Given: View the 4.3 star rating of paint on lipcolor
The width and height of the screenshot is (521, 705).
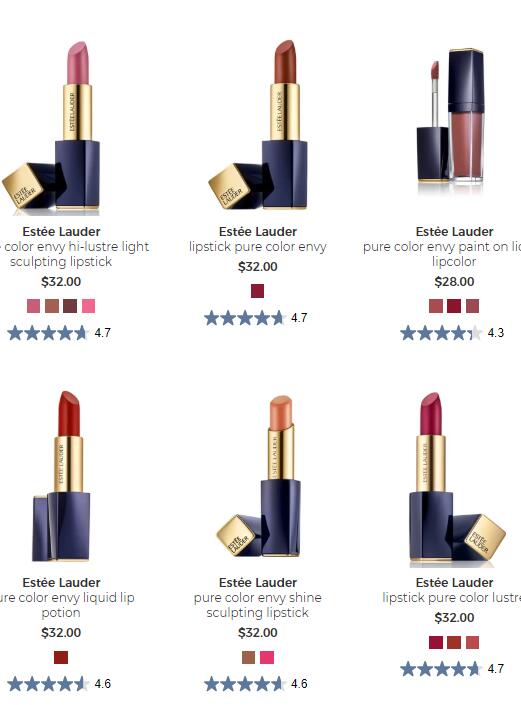Looking at the screenshot, I should (x=452, y=333).
